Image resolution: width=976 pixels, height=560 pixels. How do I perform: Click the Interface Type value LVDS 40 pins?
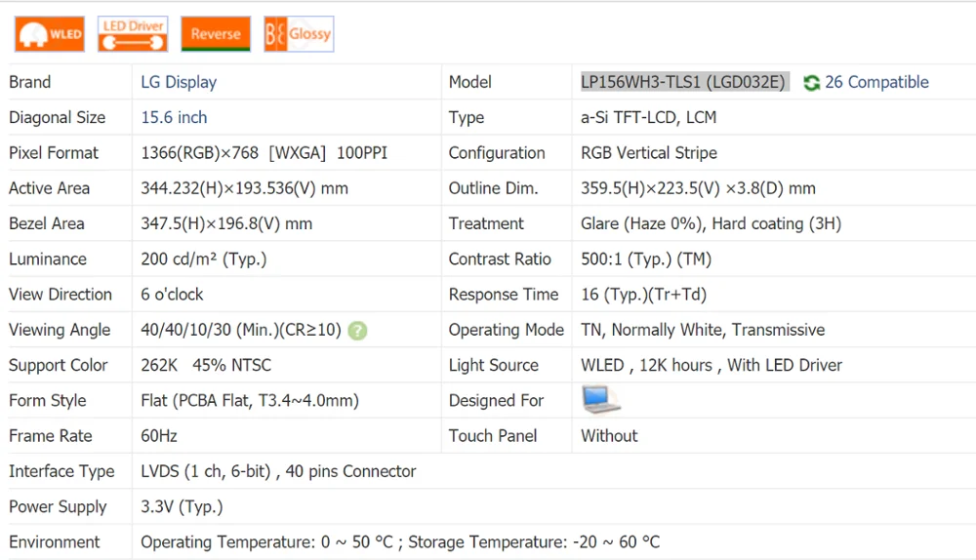(x=278, y=471)
